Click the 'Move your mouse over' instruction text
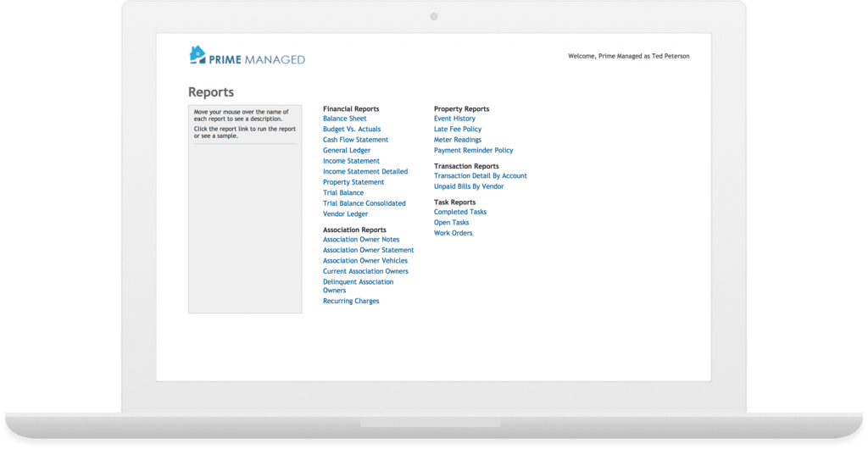Image resolution: width=868 pixels, height=449 pixels. point(242,115)
